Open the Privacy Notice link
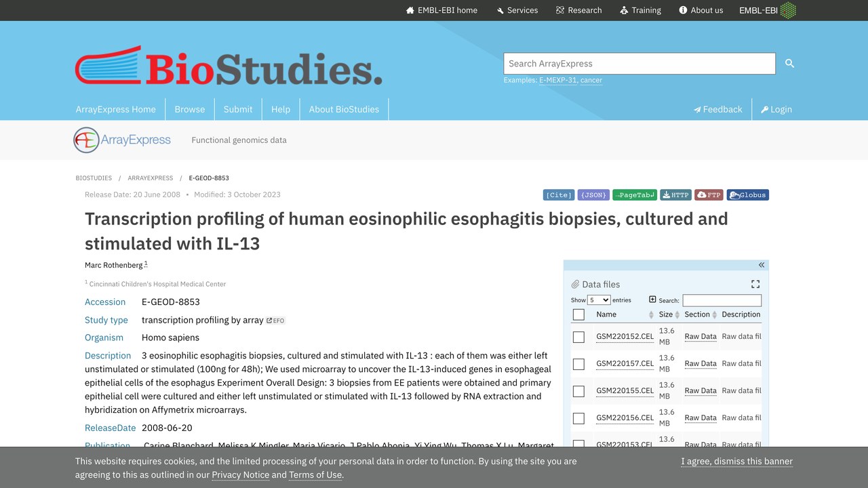 (241, 475)
